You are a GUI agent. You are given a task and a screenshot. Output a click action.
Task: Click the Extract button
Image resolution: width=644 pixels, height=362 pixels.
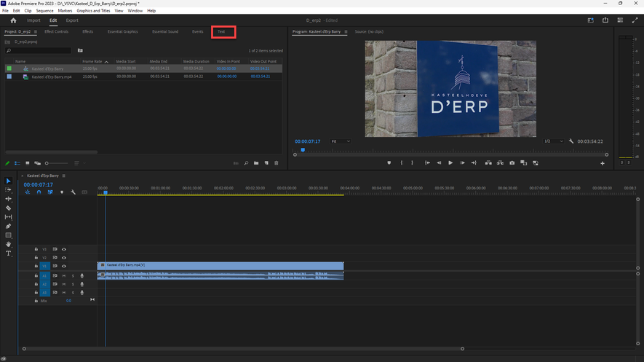click(500, 162)
